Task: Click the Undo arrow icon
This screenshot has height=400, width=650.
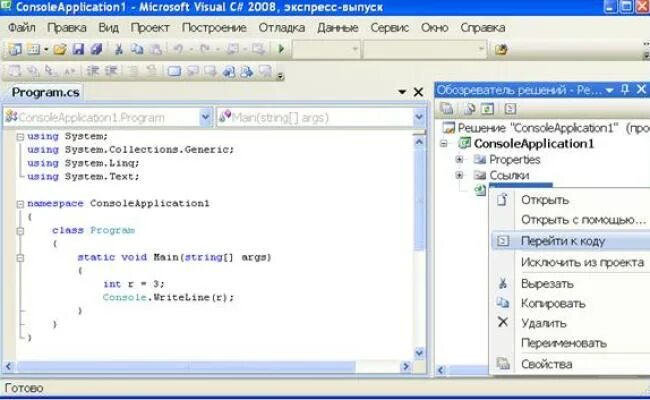Action: tap(178, 49)
